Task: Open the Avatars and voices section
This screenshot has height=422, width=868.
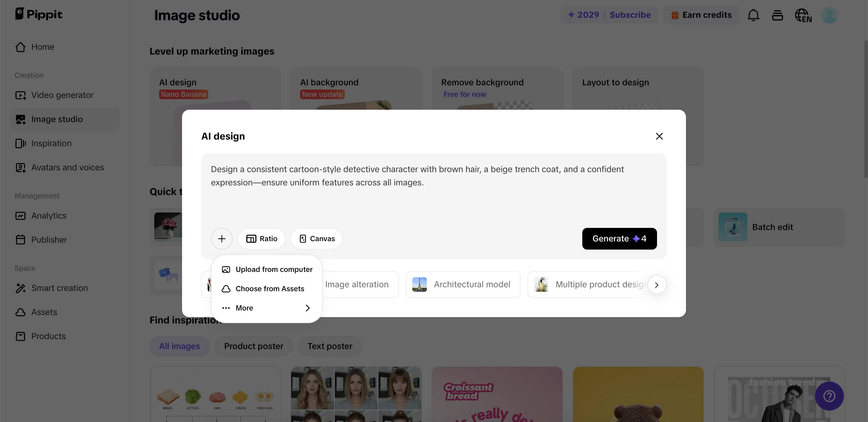Action: click(x=67, y=167)
